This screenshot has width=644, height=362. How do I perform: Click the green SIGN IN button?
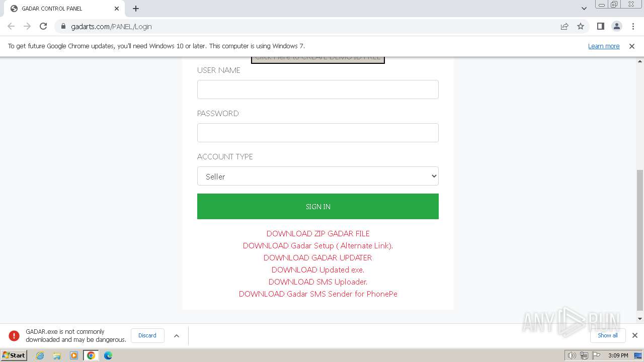click(318, 206)
